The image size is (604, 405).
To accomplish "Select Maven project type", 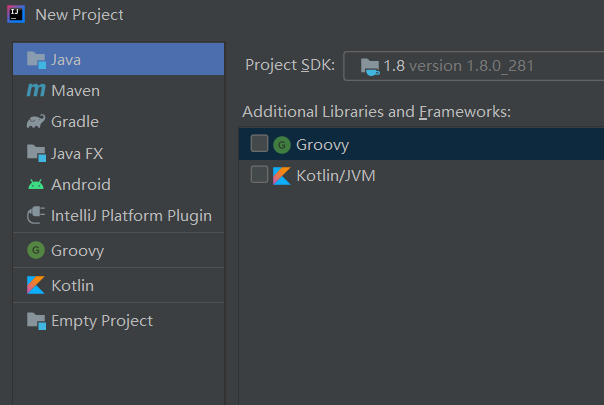I will coord(119,91).
